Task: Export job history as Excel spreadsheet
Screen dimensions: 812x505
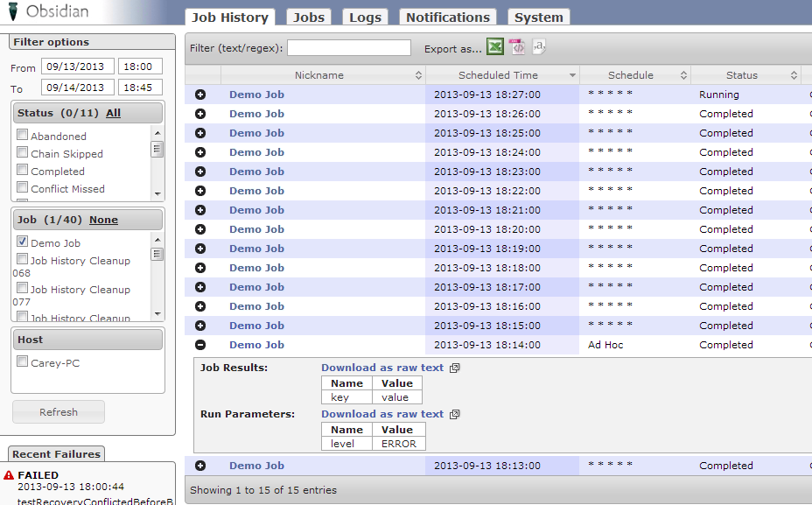Action: pyautogui.click(x=495, y=47)
